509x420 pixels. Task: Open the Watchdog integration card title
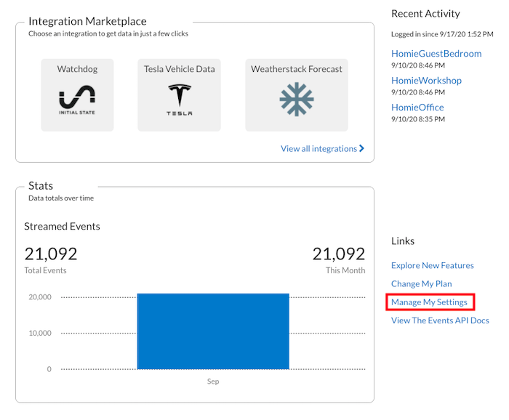tap(77, 69)
